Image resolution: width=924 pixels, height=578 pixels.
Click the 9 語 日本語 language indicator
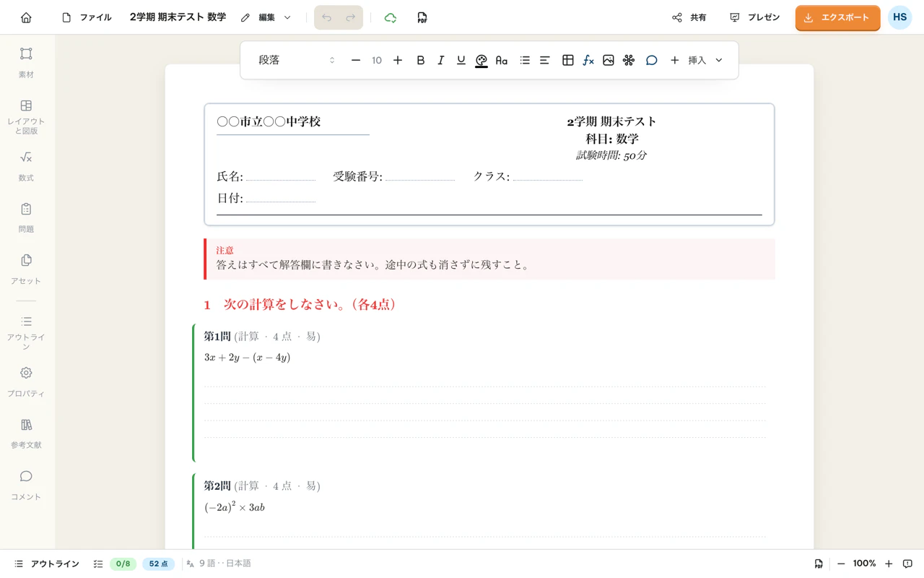click(x=219, y=564)
